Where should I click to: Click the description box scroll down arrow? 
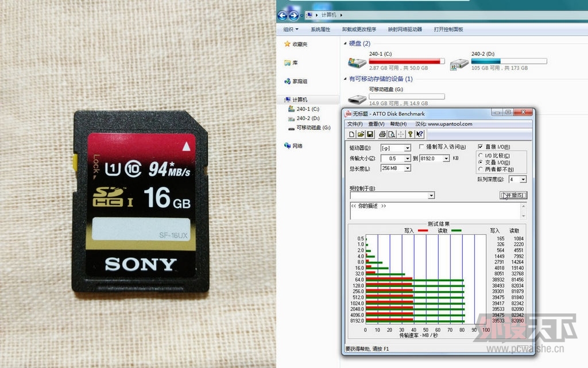point(524,216)
